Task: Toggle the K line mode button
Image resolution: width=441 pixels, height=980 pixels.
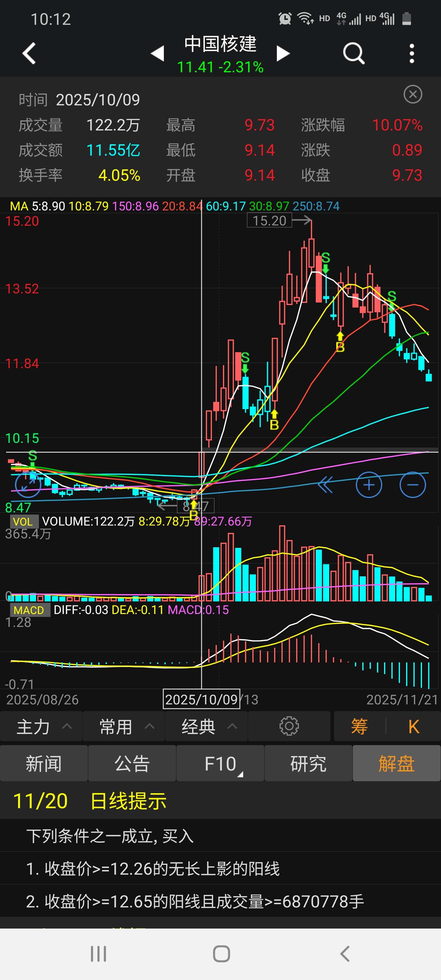Action: pos(414,726)
